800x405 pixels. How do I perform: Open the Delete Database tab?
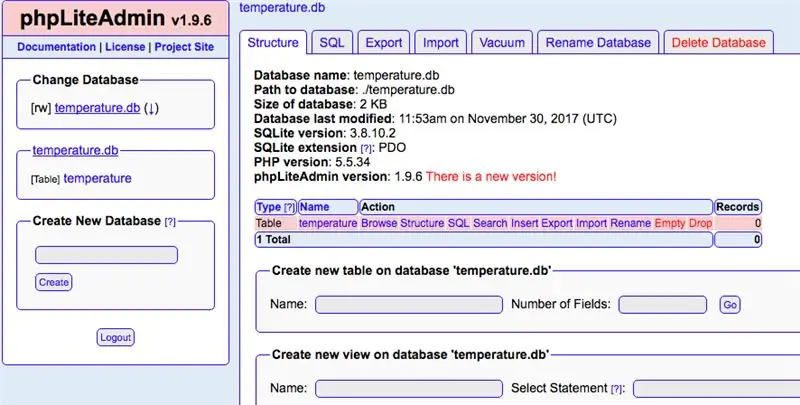point(718,43)
